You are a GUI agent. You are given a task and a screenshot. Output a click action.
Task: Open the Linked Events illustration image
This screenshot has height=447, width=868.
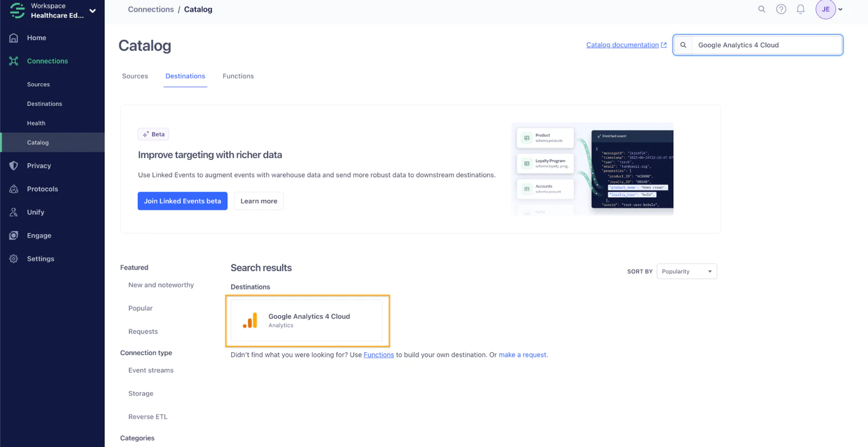(592, 169)
